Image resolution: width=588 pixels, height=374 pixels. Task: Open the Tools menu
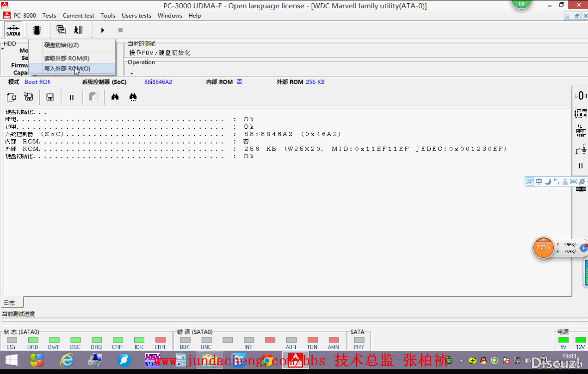coord(108,15)
